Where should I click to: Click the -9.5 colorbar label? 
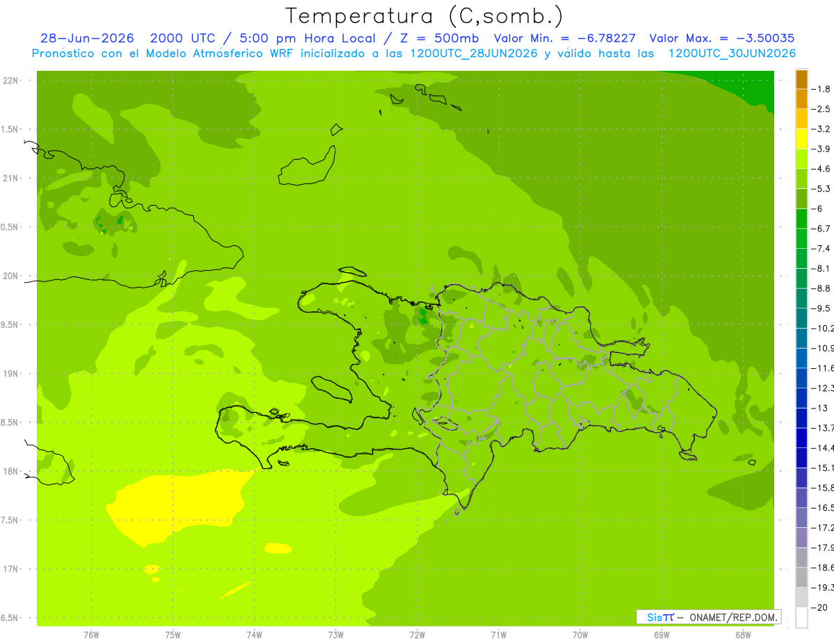[821, 308]
